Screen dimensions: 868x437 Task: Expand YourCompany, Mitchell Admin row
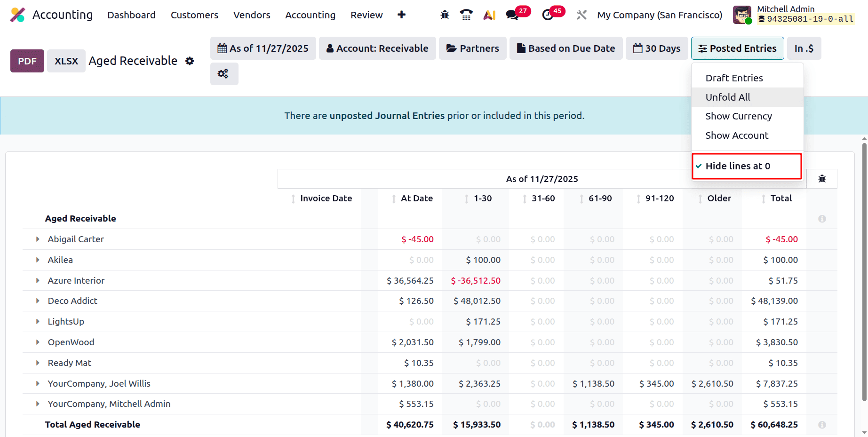click(38, 404)
